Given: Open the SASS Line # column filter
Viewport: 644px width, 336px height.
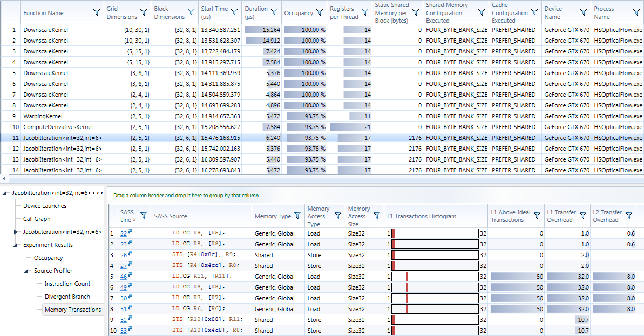Looking at the screenshot, I should (x=144, y=216).
